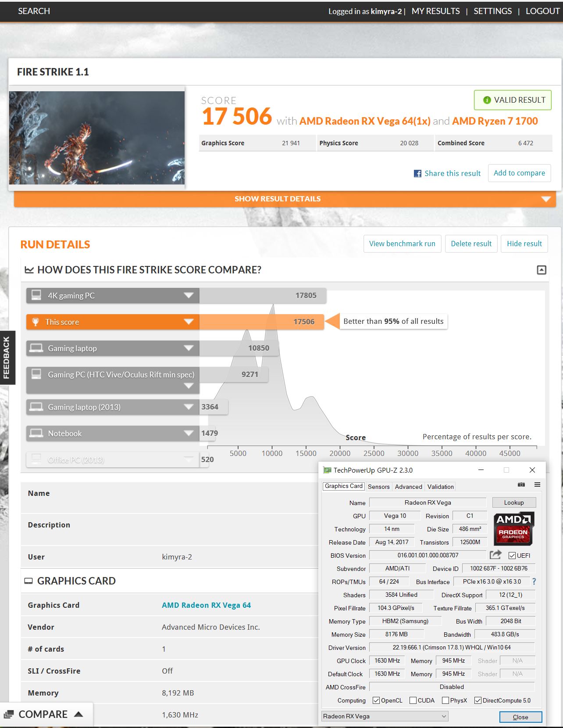Expand the 4K gaming PC dropdown arrow
This screenshot has width=563, height=728.
coord(189,295)
